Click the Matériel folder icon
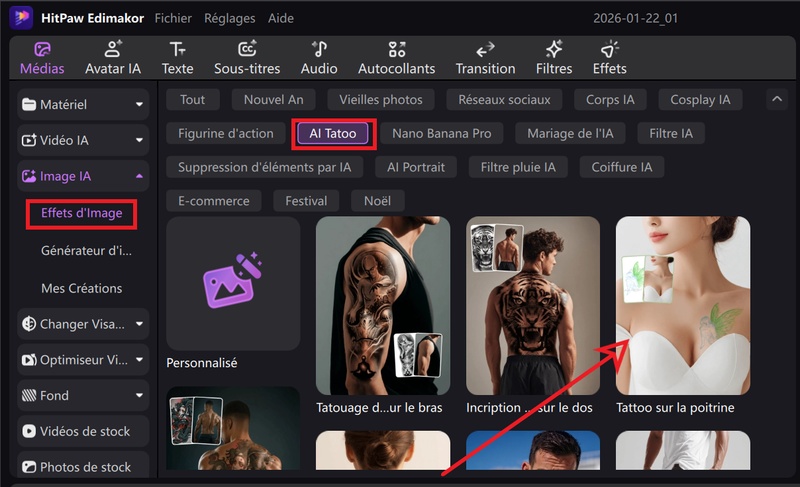The height and width of the screenshot is (487, 800). tap(29, 105)
